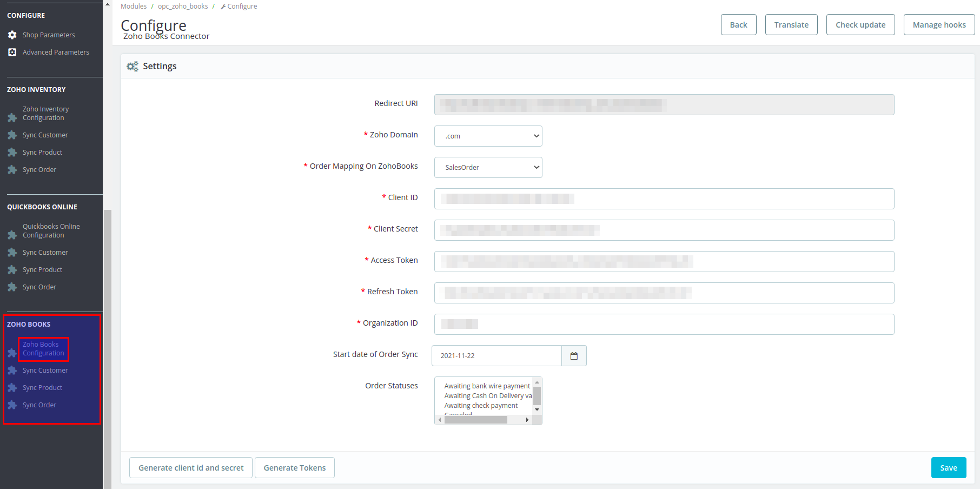Image resolution: width=980 pixels, height=489 pixels.
Task: Go to Zoho Books Sync Product
Action: point(42,388)
